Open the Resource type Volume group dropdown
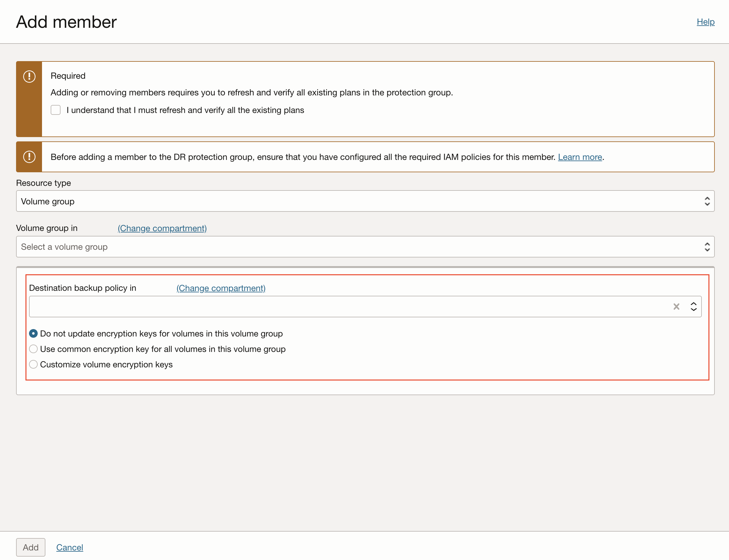The image size is (729, 560). coord(334,201)
